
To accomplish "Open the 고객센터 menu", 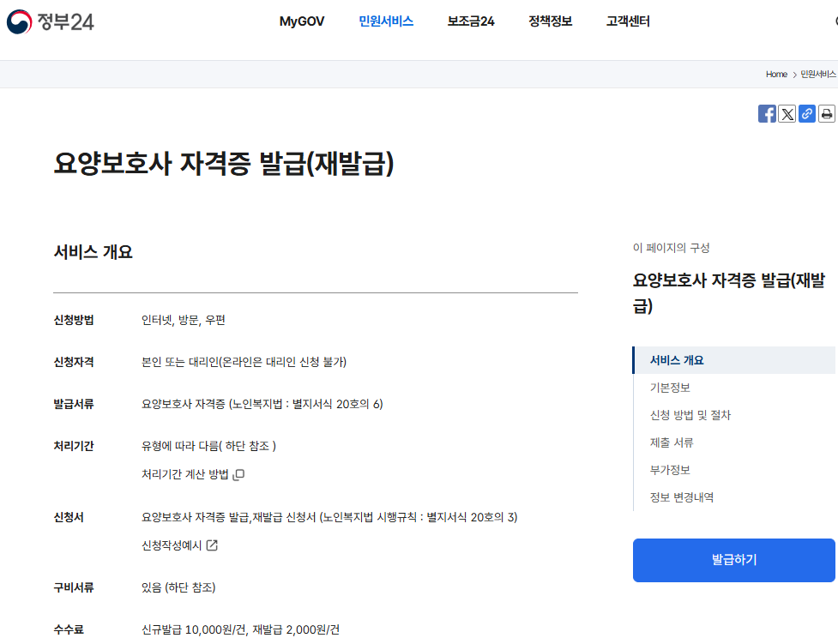I will 628,21.
